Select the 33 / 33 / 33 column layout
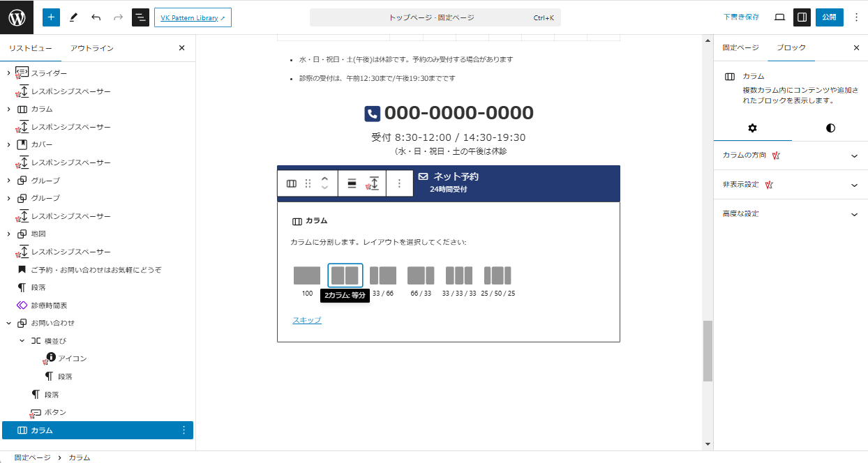This screenshot has width=868, height=463. pyautogui.click(x=459, y=275)
